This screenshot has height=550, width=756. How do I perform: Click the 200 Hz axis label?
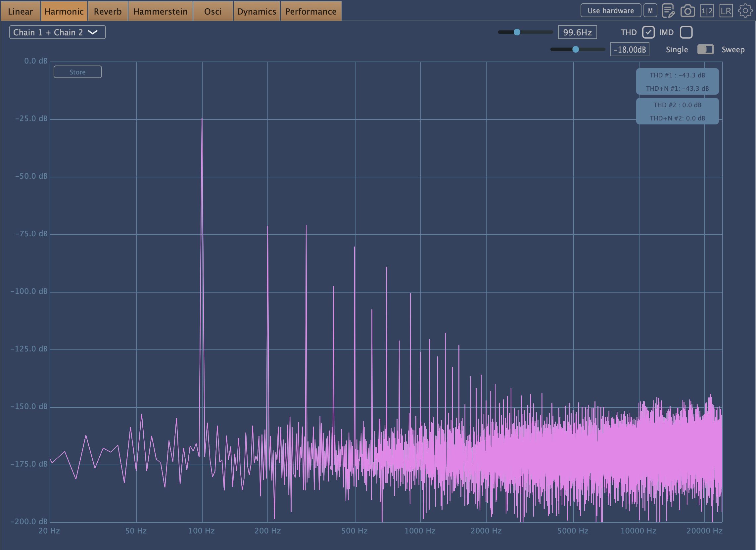pyautogui.click(x=268, y=531)
